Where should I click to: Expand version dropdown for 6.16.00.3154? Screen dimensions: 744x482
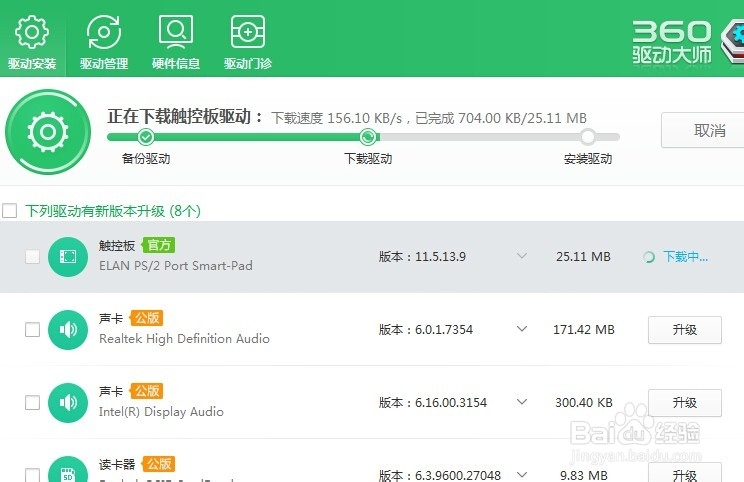pos(522,402)
